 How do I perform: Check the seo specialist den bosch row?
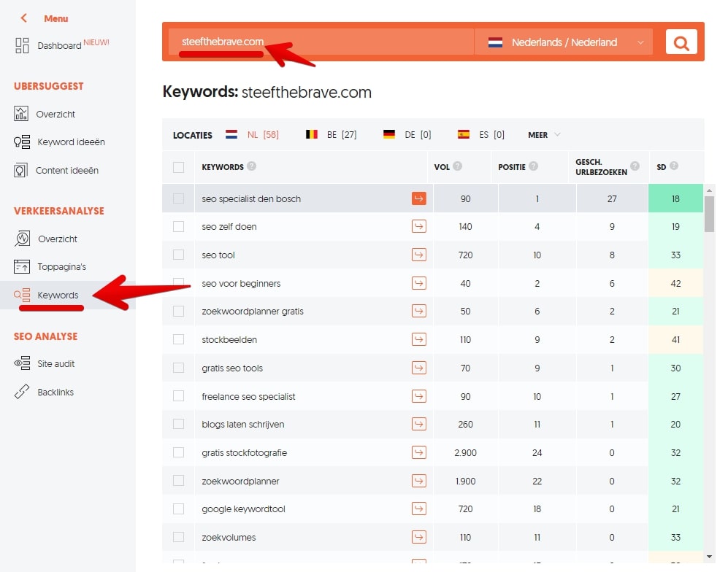tap(178, 198)
